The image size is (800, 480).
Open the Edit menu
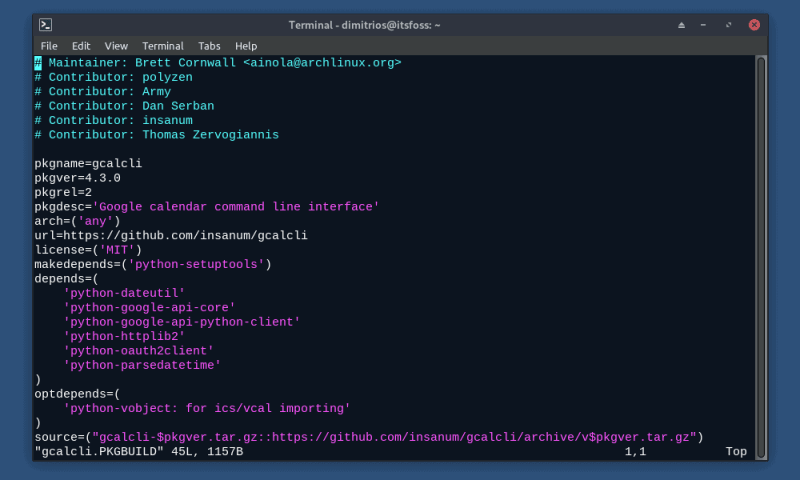click(x=81, y=46)
